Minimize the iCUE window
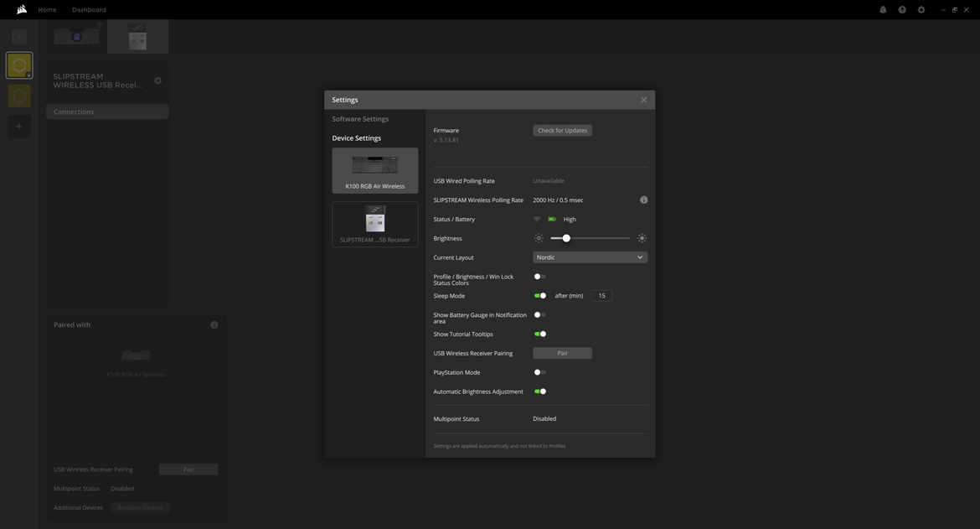The image size is (980, 529). click(943, 10)
